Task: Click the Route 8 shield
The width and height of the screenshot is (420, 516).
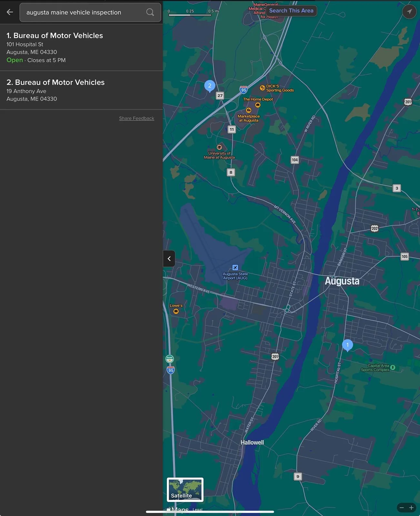Action: coord(231,172)
